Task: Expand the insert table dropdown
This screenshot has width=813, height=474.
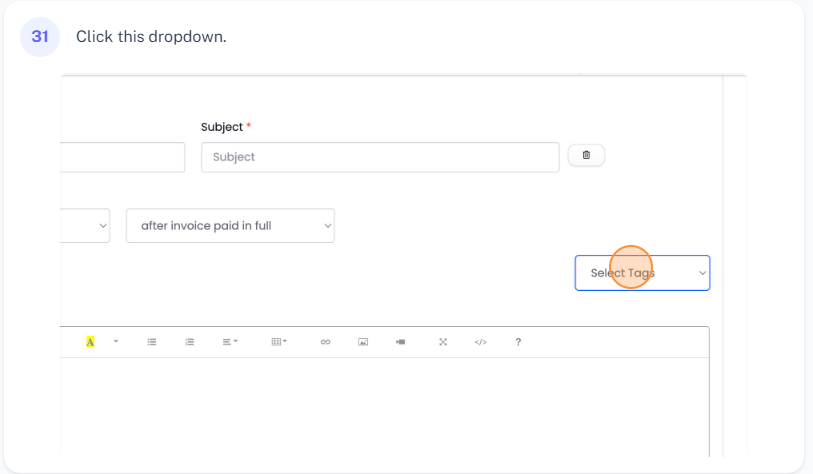Action: (279, 342)
